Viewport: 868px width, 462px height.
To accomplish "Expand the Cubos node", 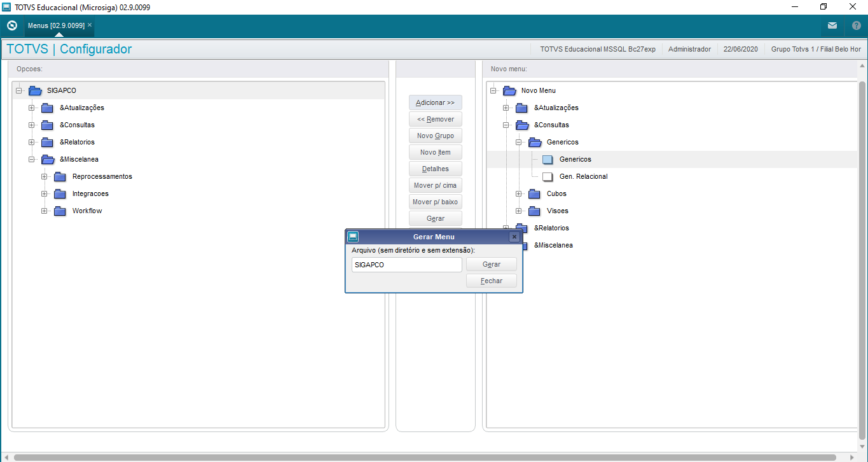I will (x=519, y=193).
